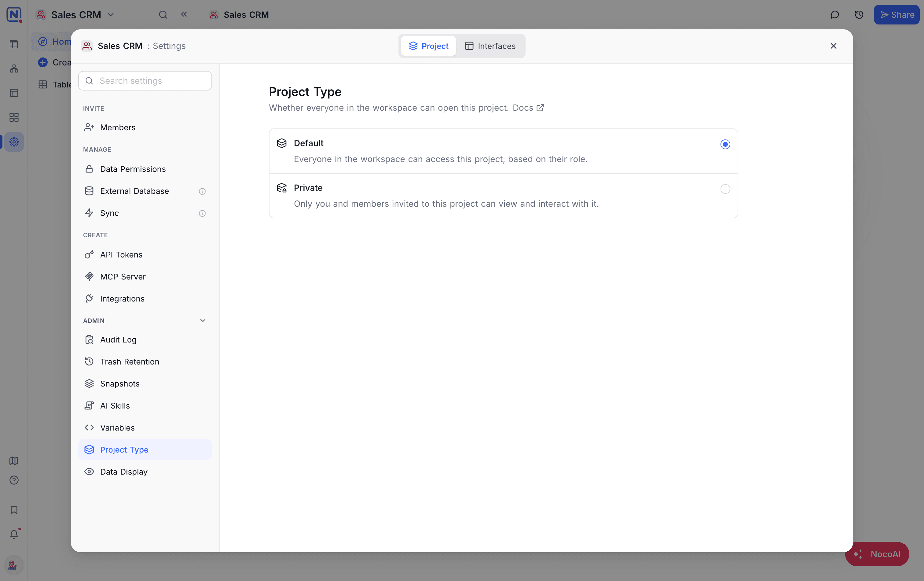Open the history clock icon in top bar
Viewport: 924px width, 581px height.
click(x=859, y=15)
